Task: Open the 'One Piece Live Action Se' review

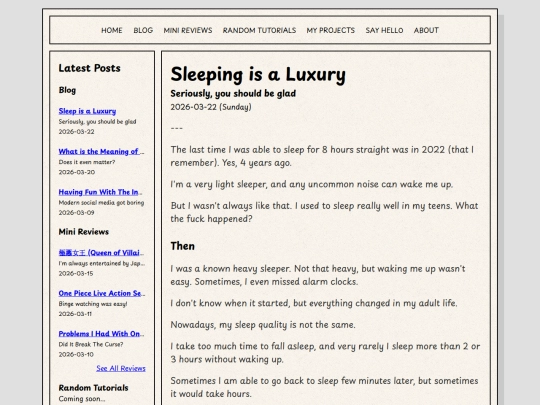Action: pyautogui.click(x=102, y=293)
